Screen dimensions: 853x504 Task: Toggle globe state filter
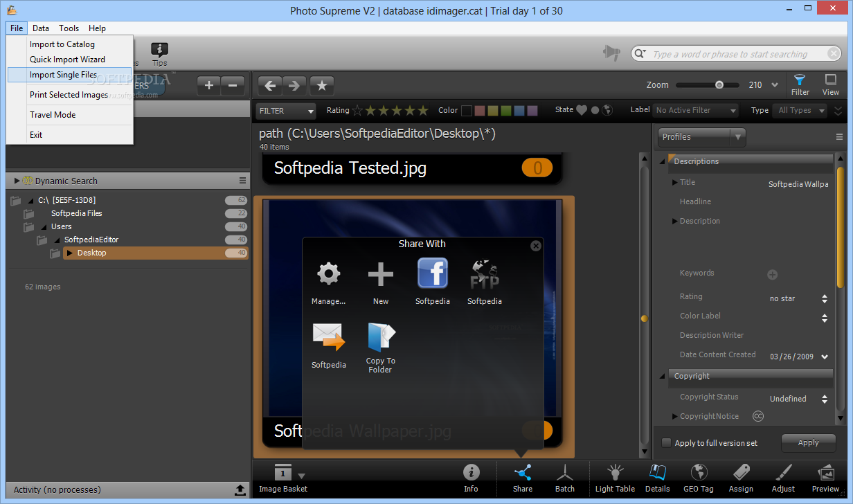(x=607, y=110)
